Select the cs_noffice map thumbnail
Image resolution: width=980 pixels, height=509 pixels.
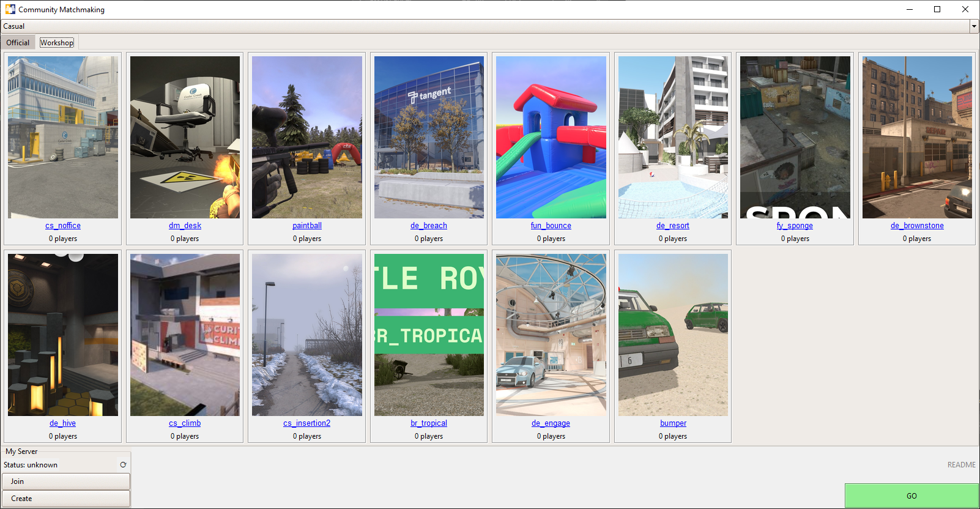(x=63, y=138)
